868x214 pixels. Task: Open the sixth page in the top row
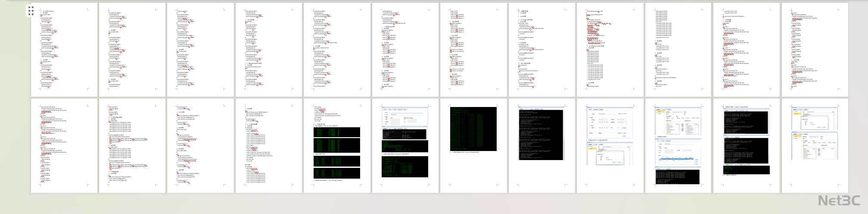pos(405,49)
